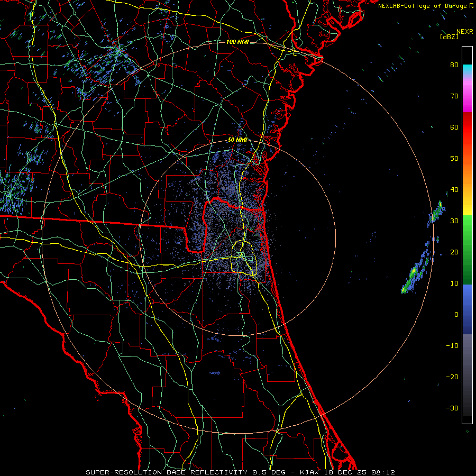Screen dimensions: 476x476
Task: Click the 40 value on the dBZ scale
Action: pyautogui.click(x=454, y=190)
